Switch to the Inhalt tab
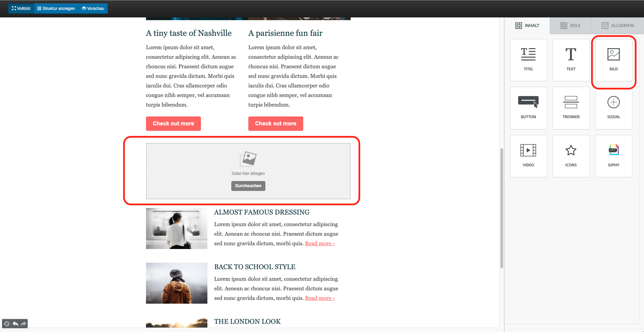This screenshot has width=644, height=332. click(x=527, y=26)
